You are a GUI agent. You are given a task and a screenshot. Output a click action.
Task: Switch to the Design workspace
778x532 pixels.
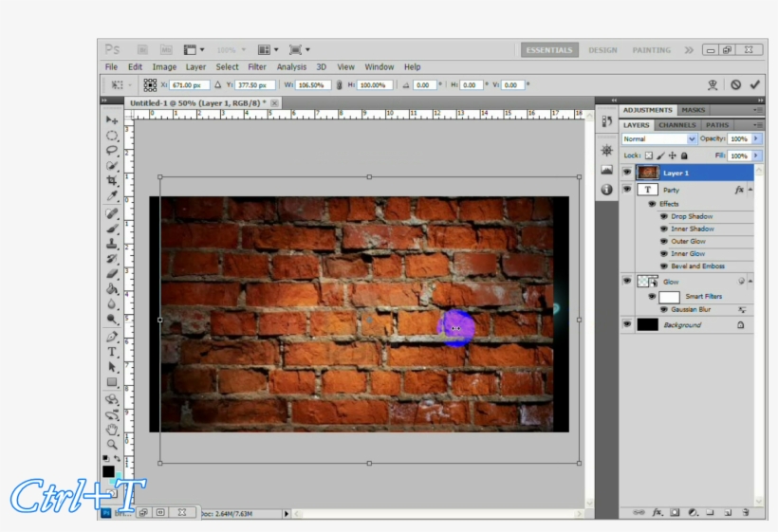tap(602, 50)
